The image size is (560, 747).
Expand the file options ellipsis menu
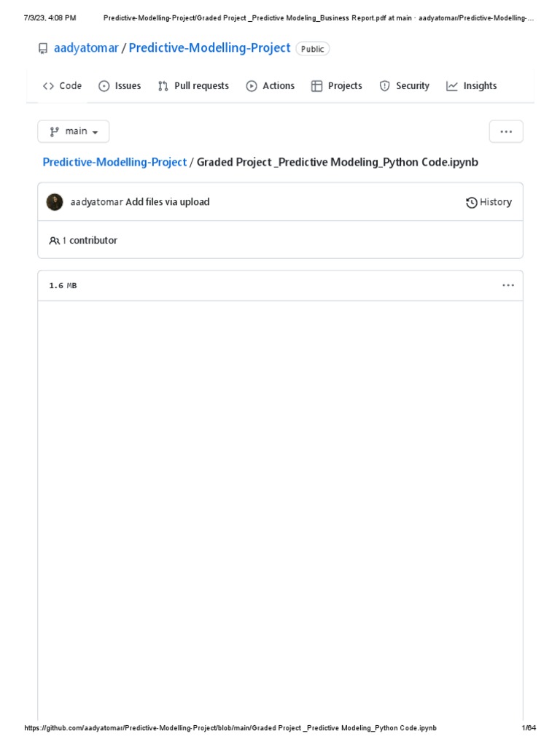pos(508,285)
